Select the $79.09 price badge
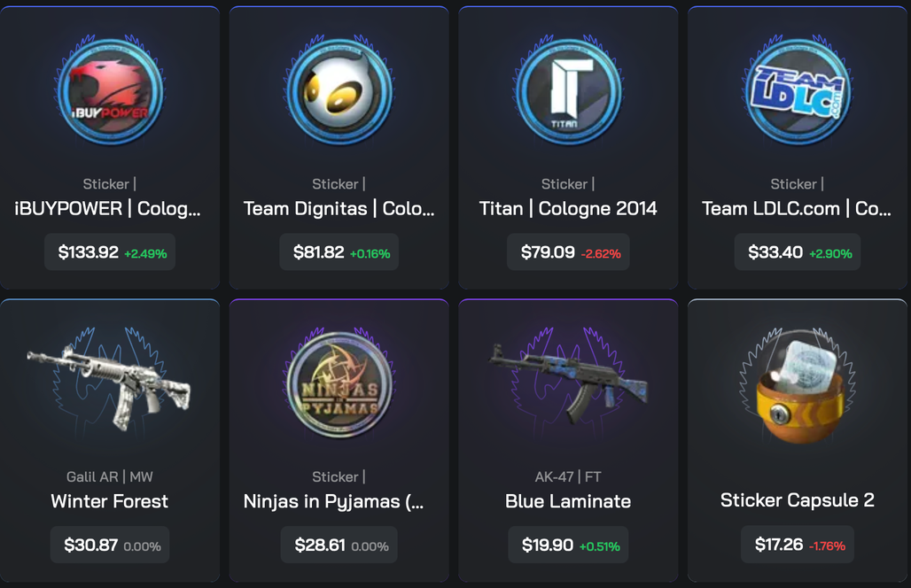This screenshot has width=911, height=588. (x=568, y=251)
